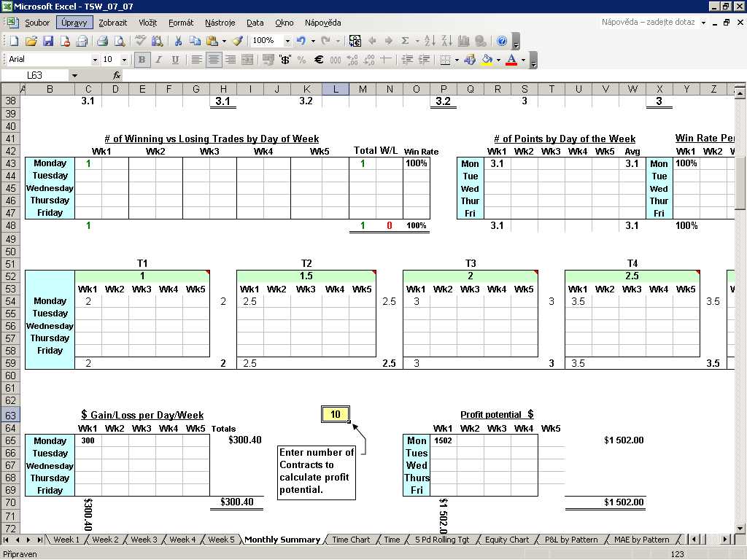Click the Name Box showing L63
Image resolution: width=747 pixels, height=560 pixels.
(x=35, y=75)
